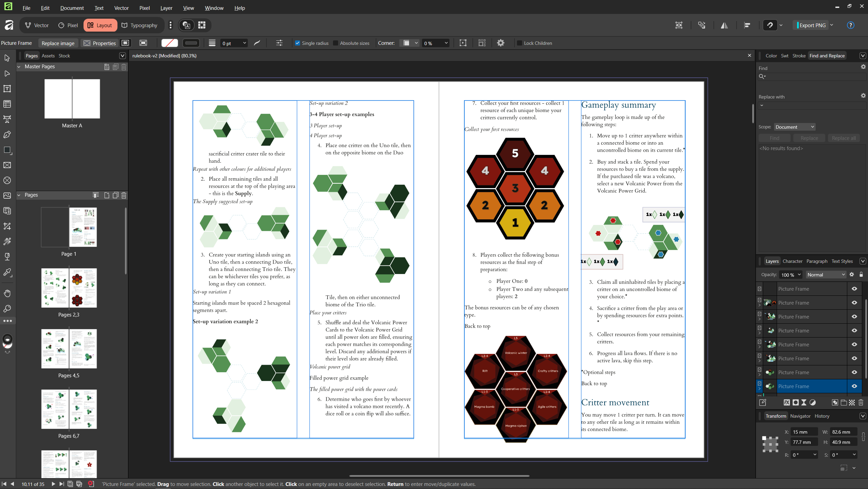Image resolution: width=868 pixels, height=489 pixels.
Task: Click the Replace image button
Action: [x=58, y=43]
